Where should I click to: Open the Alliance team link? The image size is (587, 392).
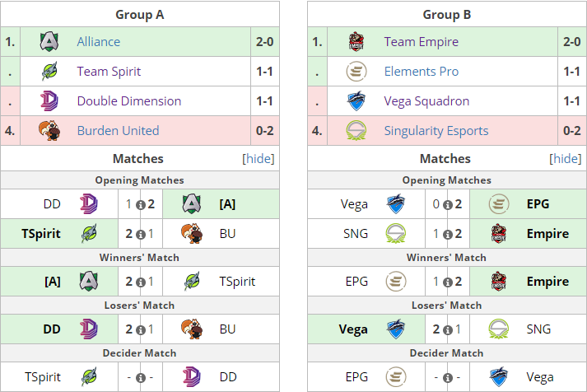99,41
